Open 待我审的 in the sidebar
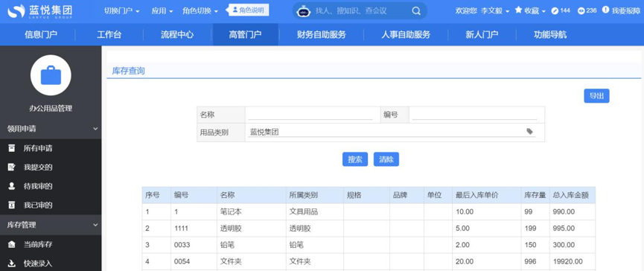The width and height of the screenshot is (644, 271). pyautogui.click(x=38, y=186)
